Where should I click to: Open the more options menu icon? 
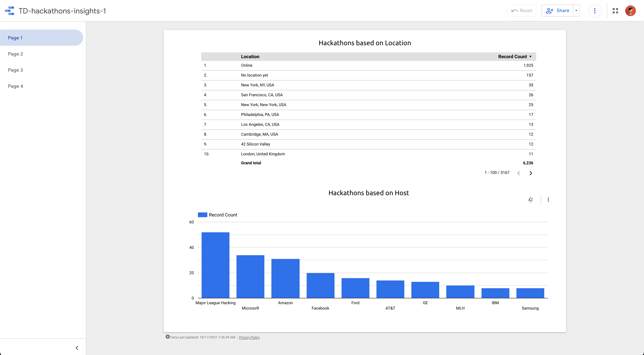pyautogui.click(x=594, y=11)
